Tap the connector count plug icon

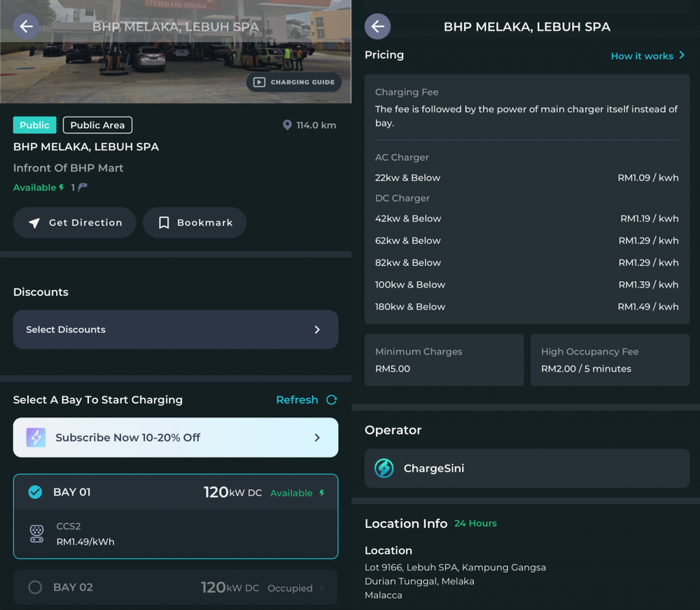tap(82, 187)
